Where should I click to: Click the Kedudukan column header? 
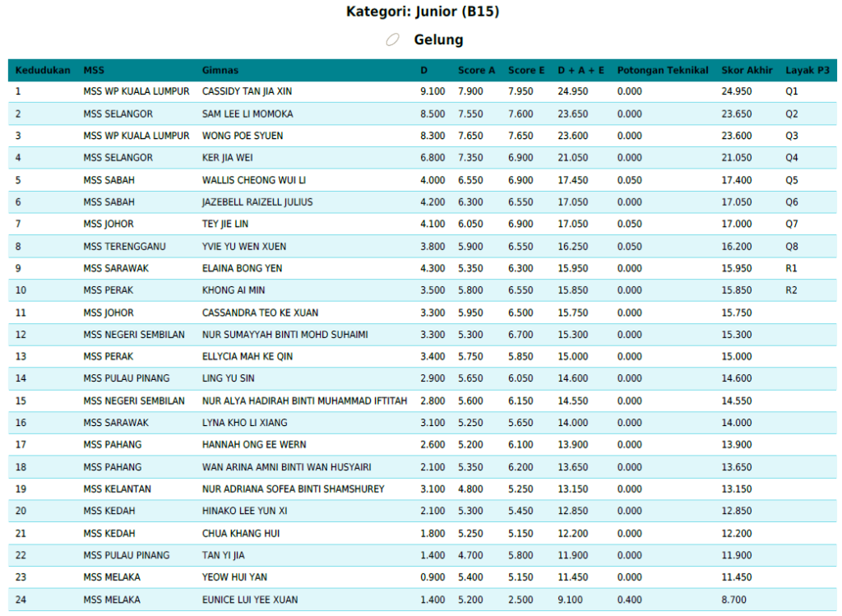[x=43, y=71]
